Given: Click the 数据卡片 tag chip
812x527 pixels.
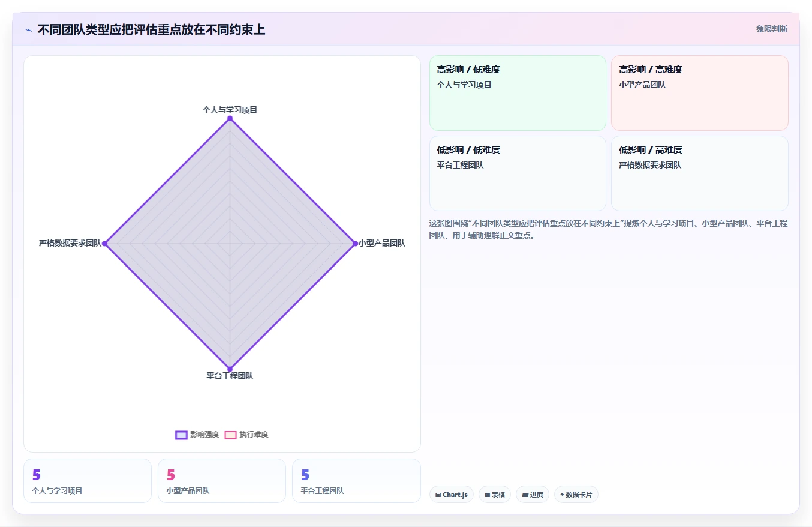Looking at the screenshot, I should pos(576,495).
